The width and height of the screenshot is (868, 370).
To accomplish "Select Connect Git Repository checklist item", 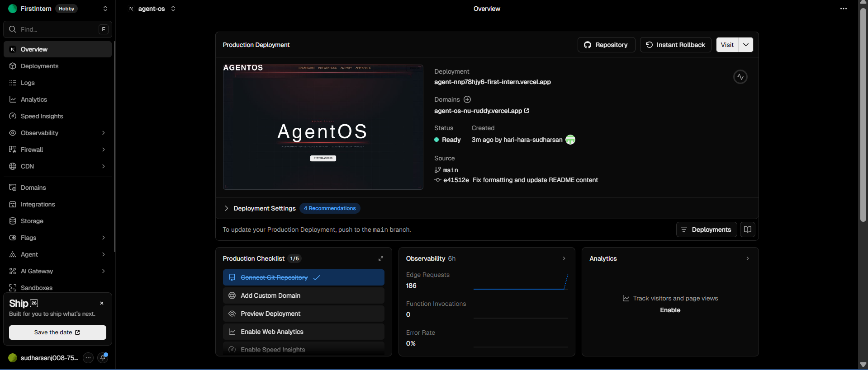I will pos(304,277).
